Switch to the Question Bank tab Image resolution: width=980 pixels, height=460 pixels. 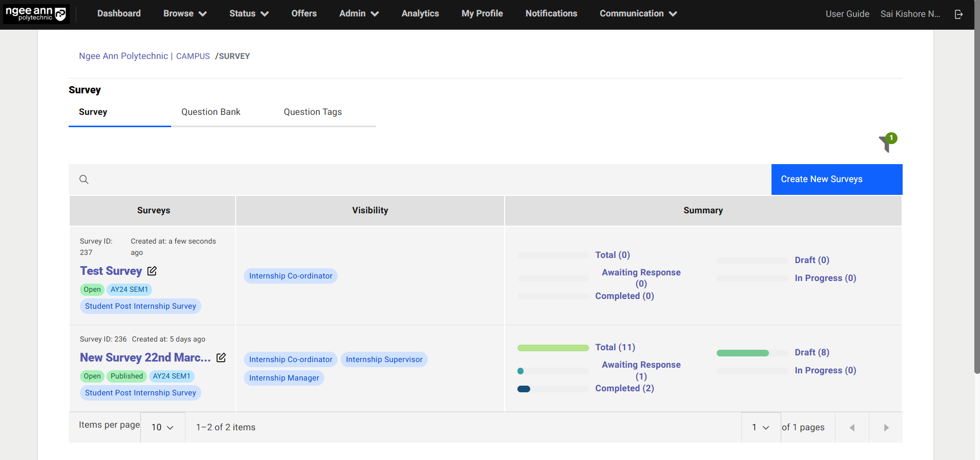[211, 112]
